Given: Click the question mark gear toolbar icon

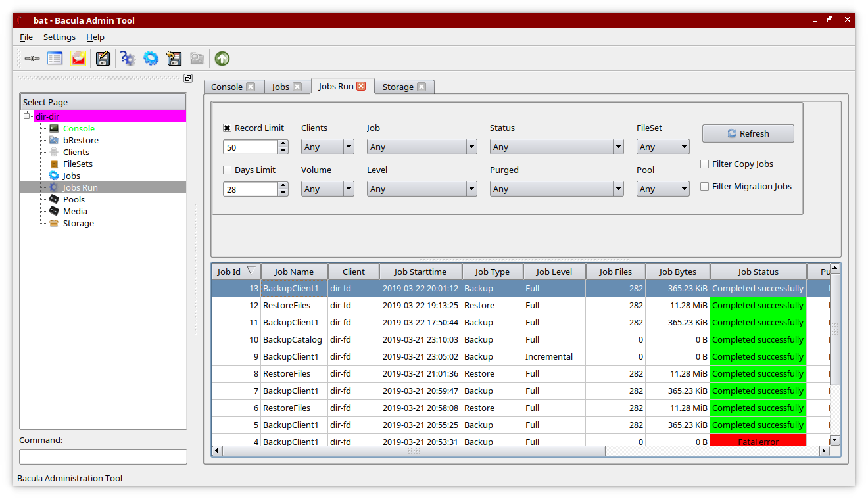Looking at the screenshot, I should (128, 59).
